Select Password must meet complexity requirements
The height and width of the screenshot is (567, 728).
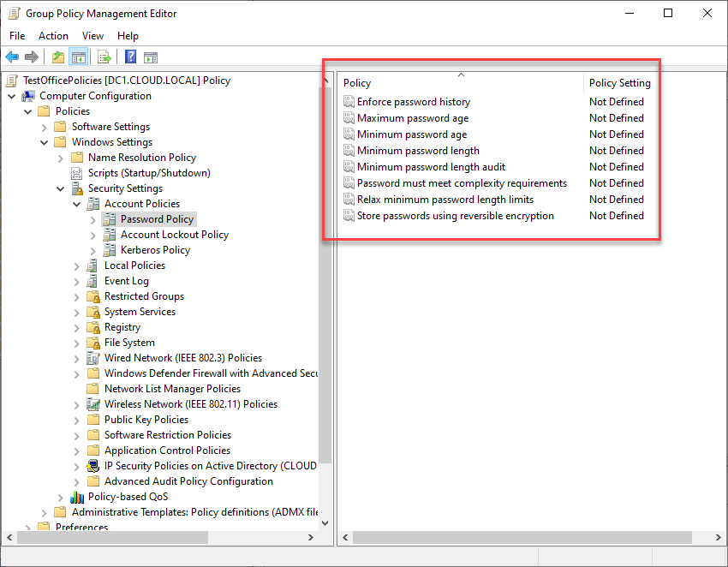(462, 183)
